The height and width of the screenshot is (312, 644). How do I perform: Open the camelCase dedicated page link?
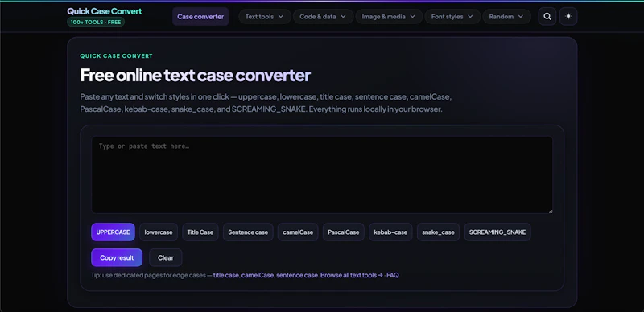click(x=258, y=275)
